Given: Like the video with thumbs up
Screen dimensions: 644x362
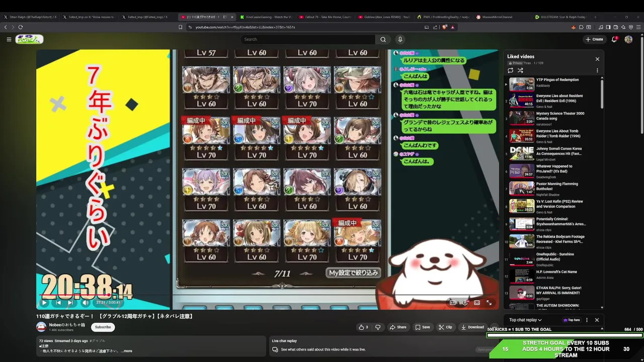Looking at the screenshot, I should click(x=363, y=327).
